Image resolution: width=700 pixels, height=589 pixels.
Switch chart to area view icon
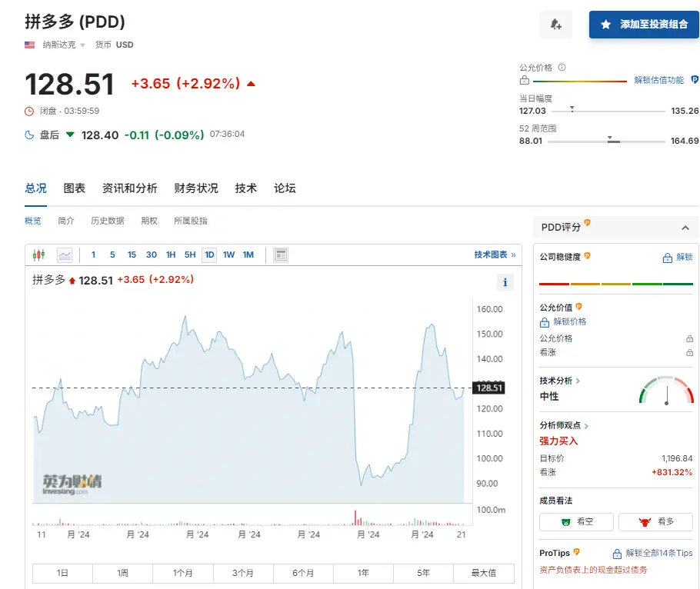pos(65,255)
